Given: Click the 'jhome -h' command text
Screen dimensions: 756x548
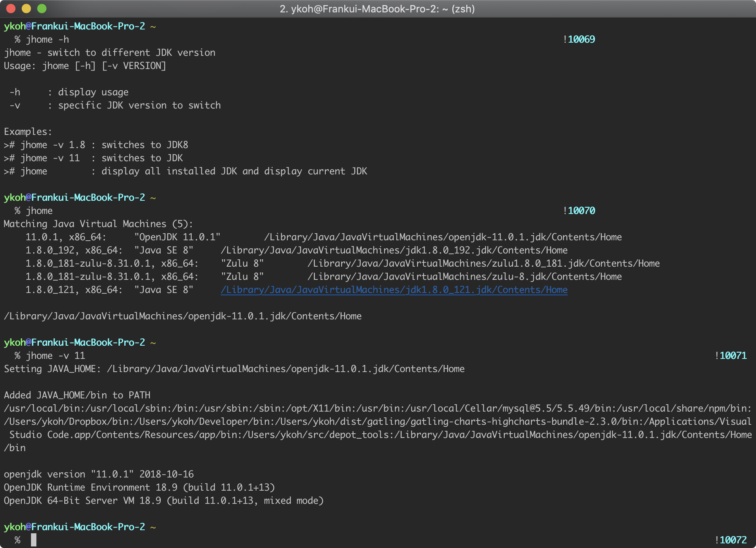Looking at the screenshot, I should pyautogui.click(x=47, y=40).
